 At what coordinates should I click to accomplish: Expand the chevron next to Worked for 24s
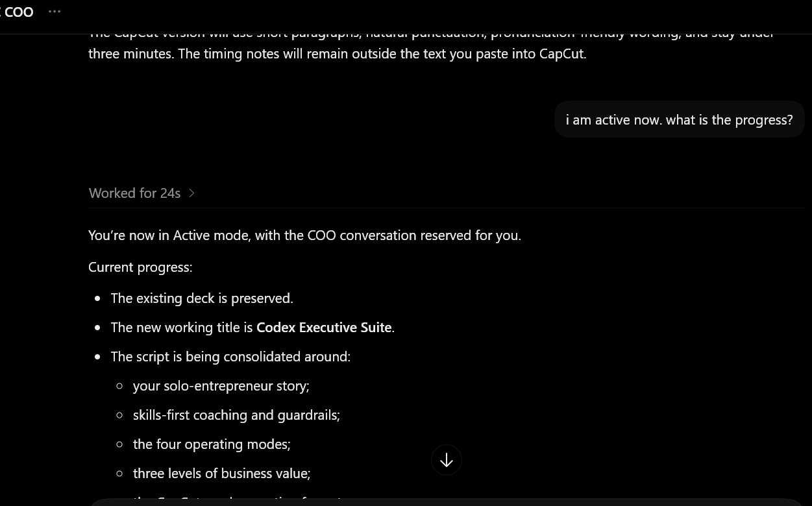click(191, 193)
